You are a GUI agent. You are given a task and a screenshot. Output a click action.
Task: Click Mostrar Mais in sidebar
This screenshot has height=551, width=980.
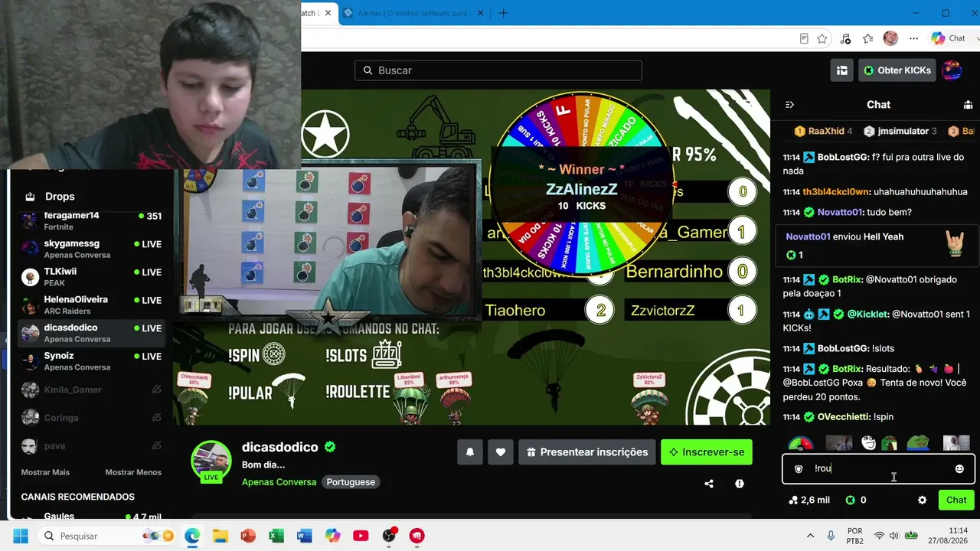click(x=45, y=472)
